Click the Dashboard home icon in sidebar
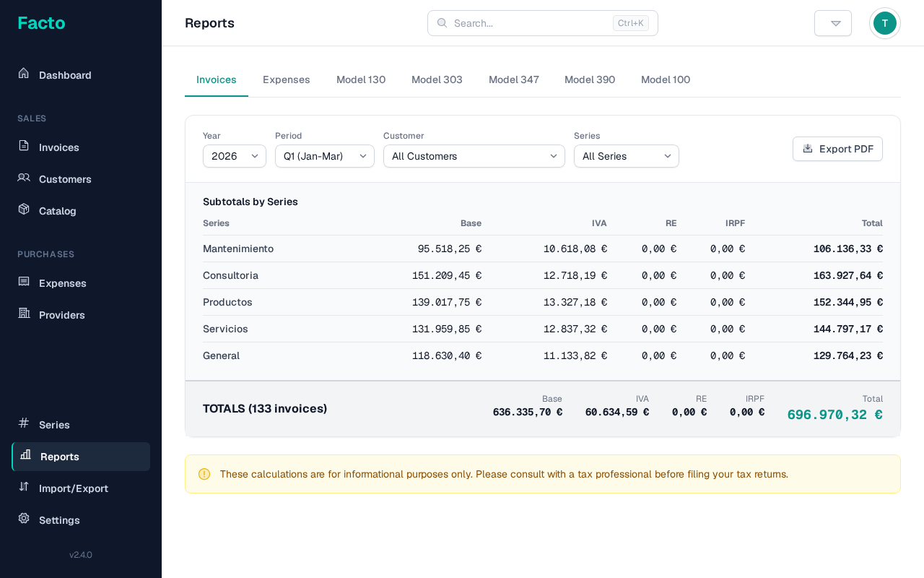This screenshot has height=578, width=924. (24, 74)
